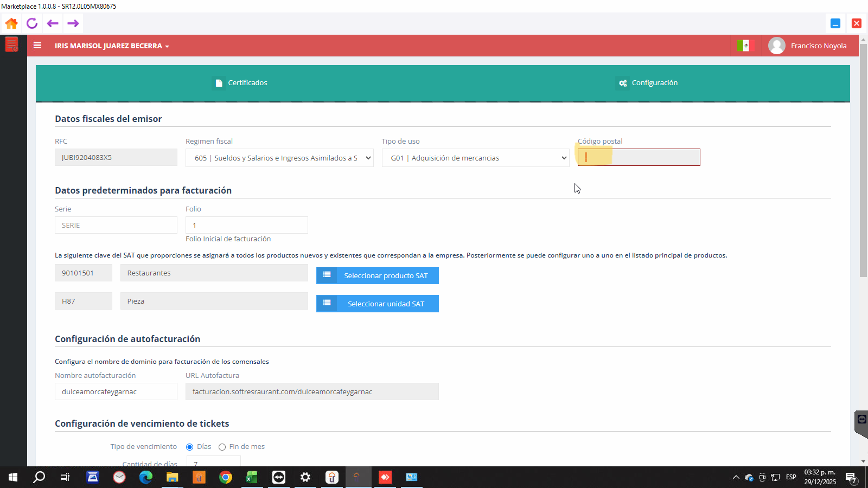Open the taskbar clock showing 03:32 p. m.
Viewport: 868px width, 488px height.
(x=820, y=477)
